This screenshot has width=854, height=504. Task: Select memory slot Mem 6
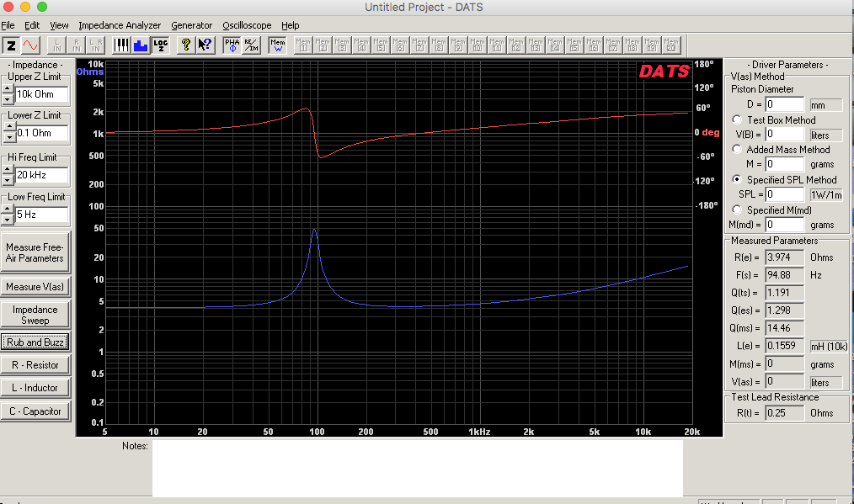pyautogui.click(x=400, y=45)
